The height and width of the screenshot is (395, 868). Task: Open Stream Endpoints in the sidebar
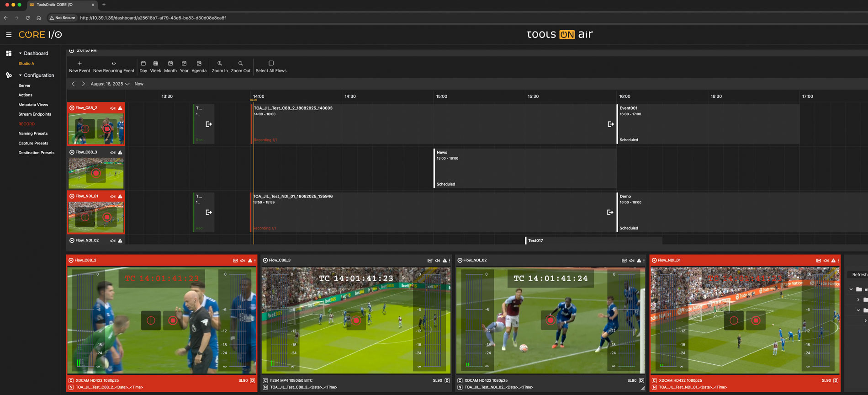click(35, 114)
